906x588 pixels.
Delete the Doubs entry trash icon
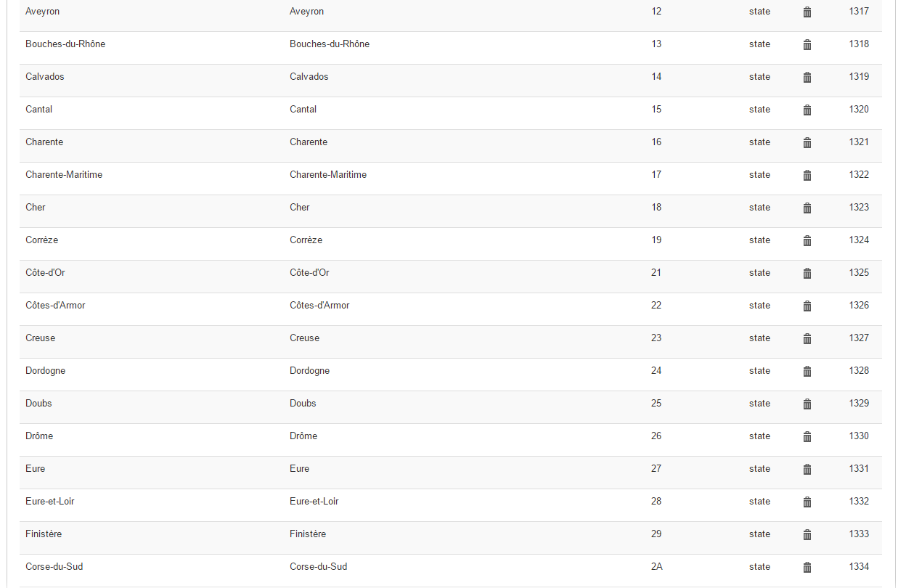pos(807,404)
